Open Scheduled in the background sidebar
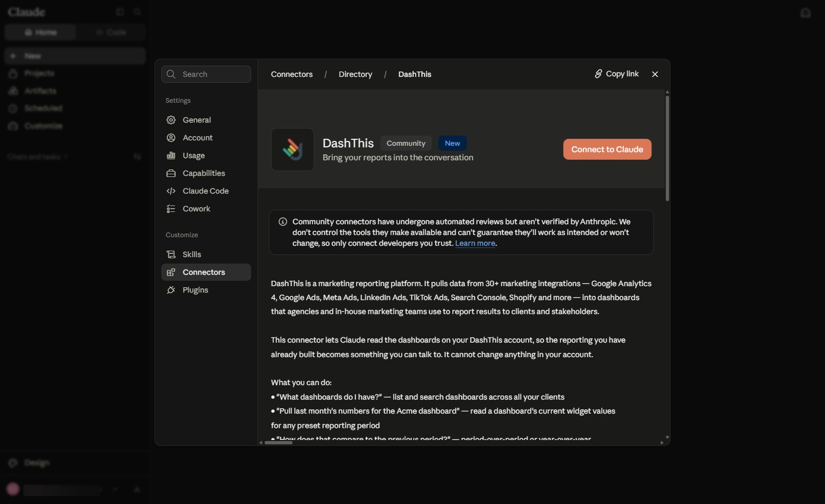This screenshot has height=504, width=825. pos(75,108)
